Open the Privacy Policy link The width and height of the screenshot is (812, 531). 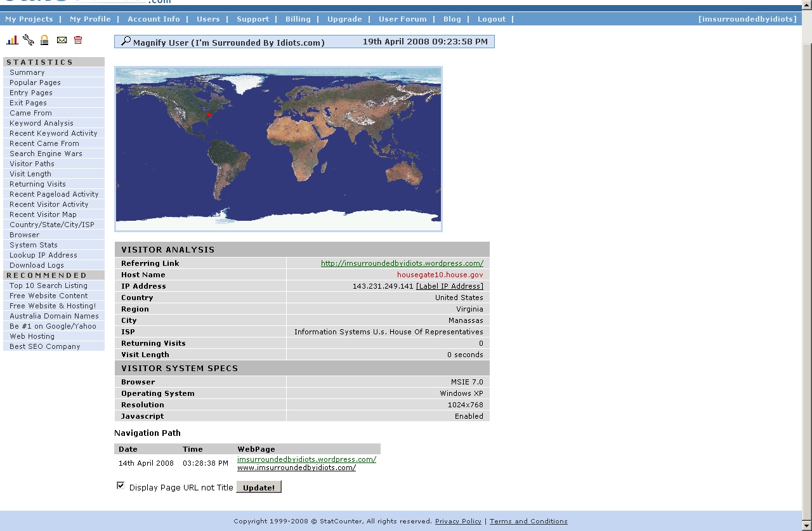(x=458, y=521)
